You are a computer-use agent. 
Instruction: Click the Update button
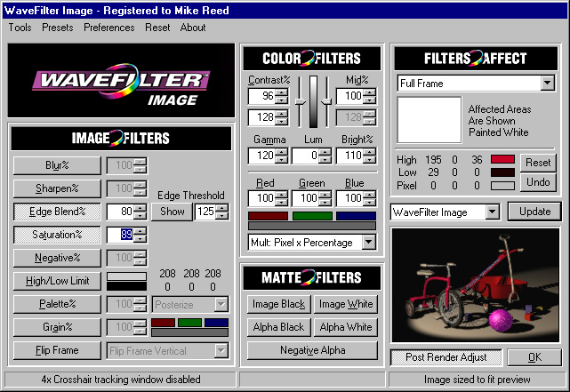[534, 212]
